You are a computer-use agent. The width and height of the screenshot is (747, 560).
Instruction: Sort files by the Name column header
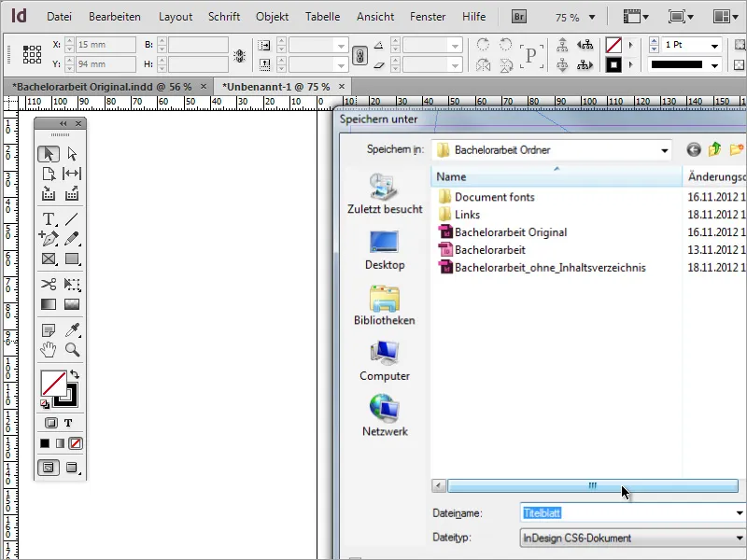pyautogui.click(x=557, y=176)
